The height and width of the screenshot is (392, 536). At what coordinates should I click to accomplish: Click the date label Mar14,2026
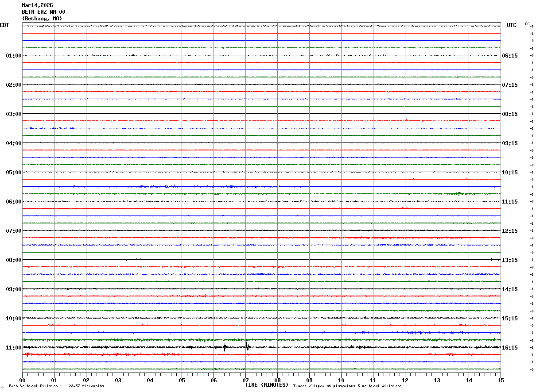37,5
